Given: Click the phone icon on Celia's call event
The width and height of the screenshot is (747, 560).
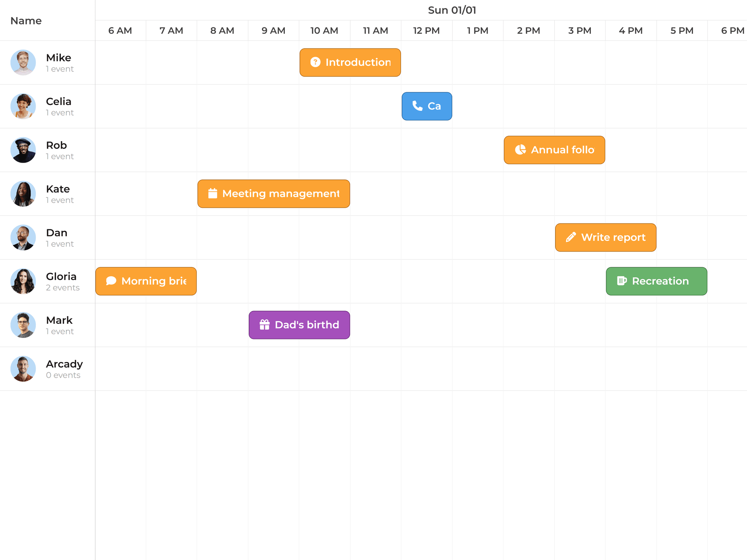Looking at the screenshot, I should [417, 106].
